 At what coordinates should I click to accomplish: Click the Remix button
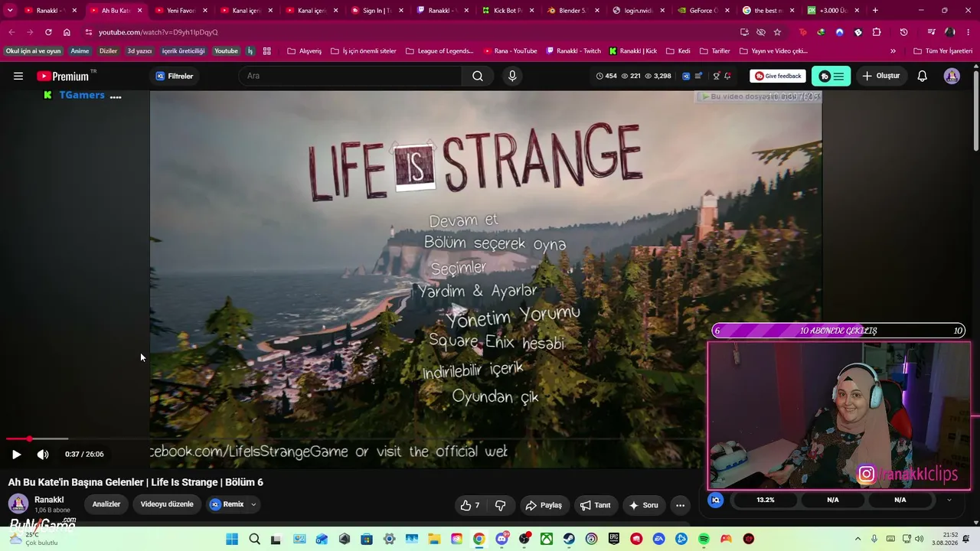pyautogui.click(x=227, y=504)
